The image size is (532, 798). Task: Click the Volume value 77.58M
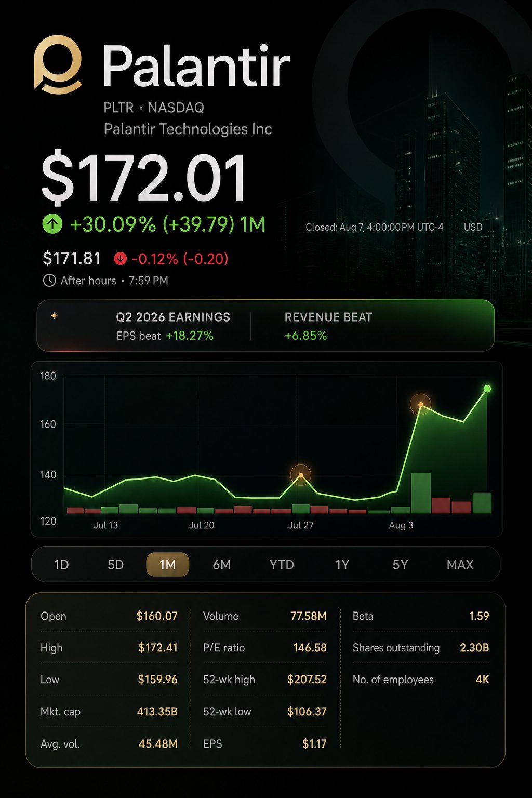[x=309, y=616]
